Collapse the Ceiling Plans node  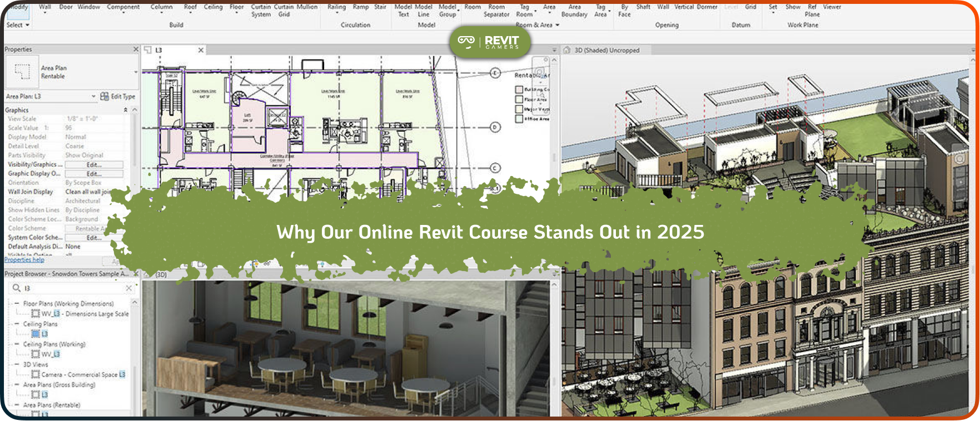17,324
